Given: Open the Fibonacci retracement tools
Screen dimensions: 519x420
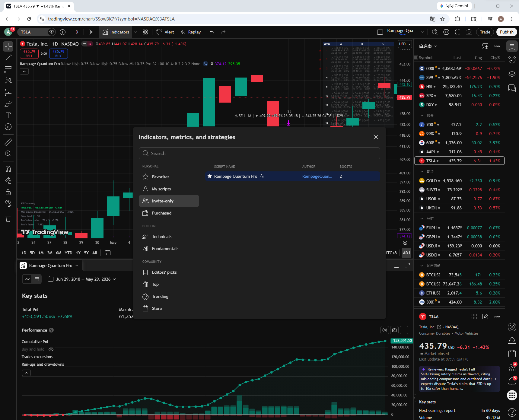Looking at the screenshot, I should [x=8, y=69].
